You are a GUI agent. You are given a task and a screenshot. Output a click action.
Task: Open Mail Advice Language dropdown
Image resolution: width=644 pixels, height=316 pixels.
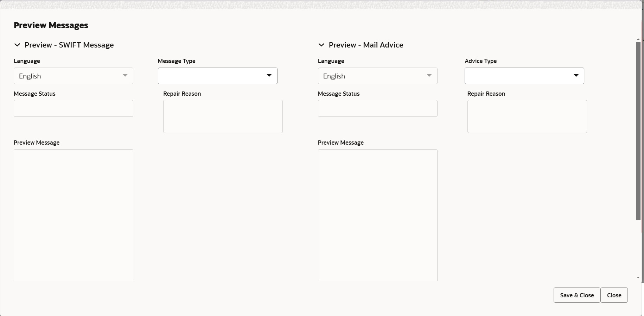[378, 76]
